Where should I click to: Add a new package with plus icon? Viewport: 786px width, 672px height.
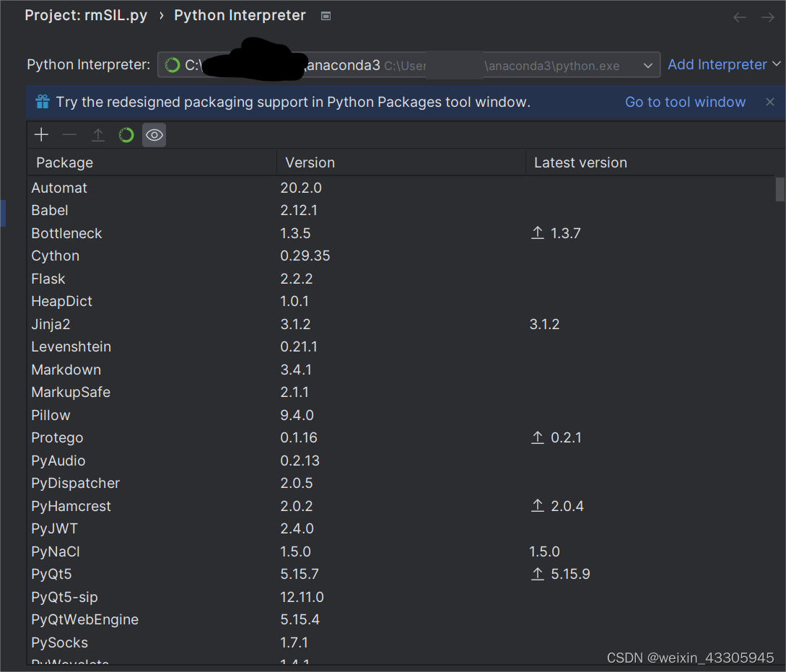[x=41, y=135]
